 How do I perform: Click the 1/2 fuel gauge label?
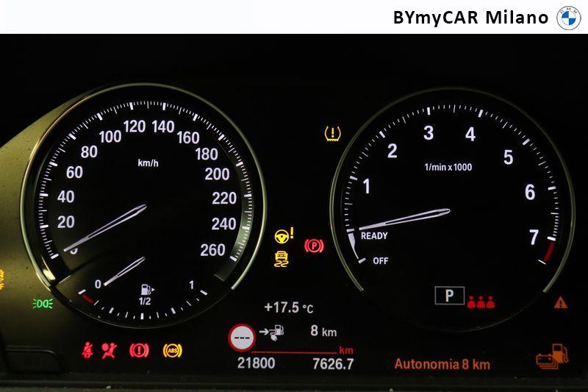click(145, 302)
